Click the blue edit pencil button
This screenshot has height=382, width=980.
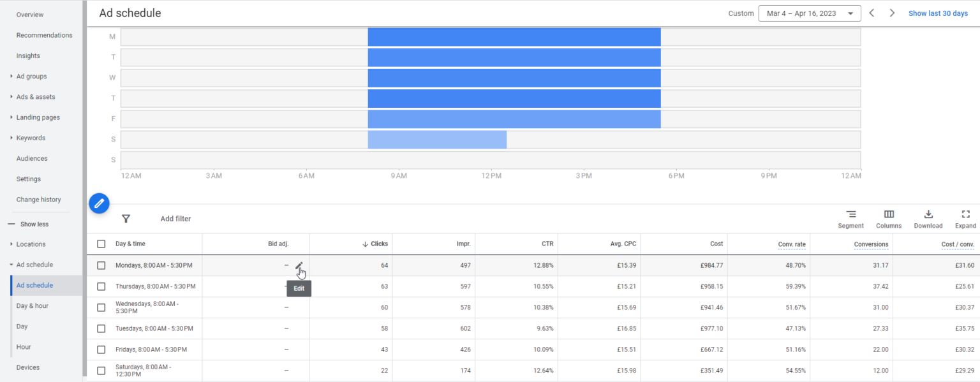99,203
